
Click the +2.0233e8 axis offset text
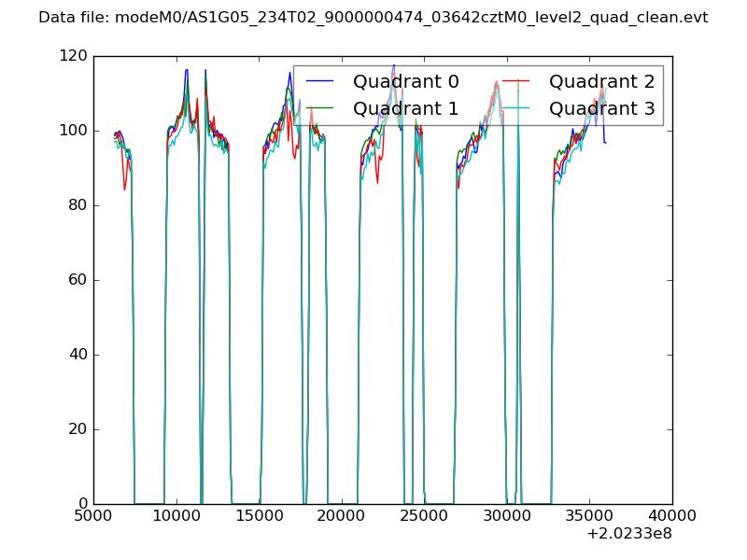628,535
